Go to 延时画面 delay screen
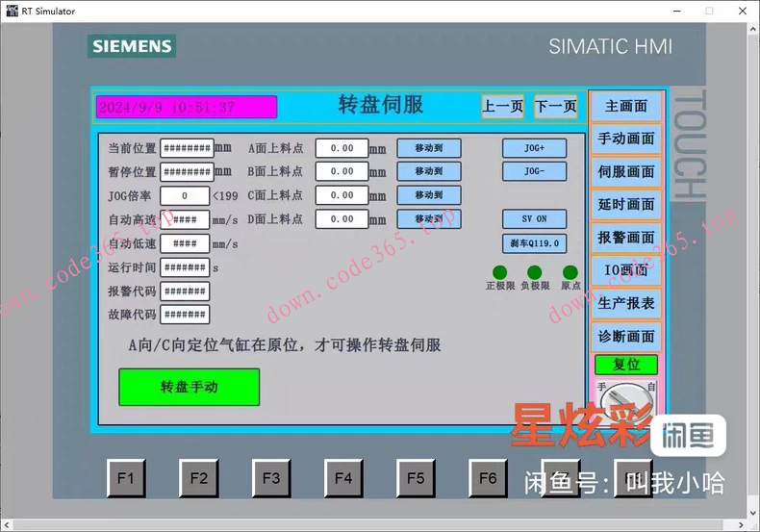 (x=625, y=205)
